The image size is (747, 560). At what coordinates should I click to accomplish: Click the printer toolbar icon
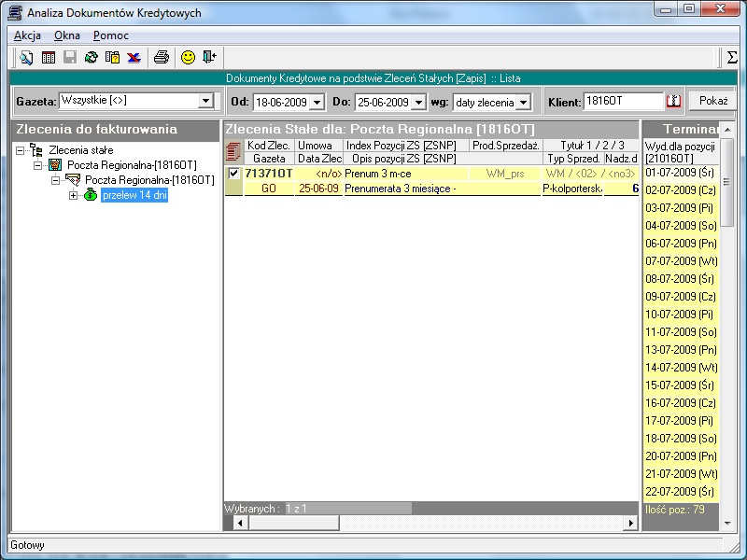pos(162,58)
